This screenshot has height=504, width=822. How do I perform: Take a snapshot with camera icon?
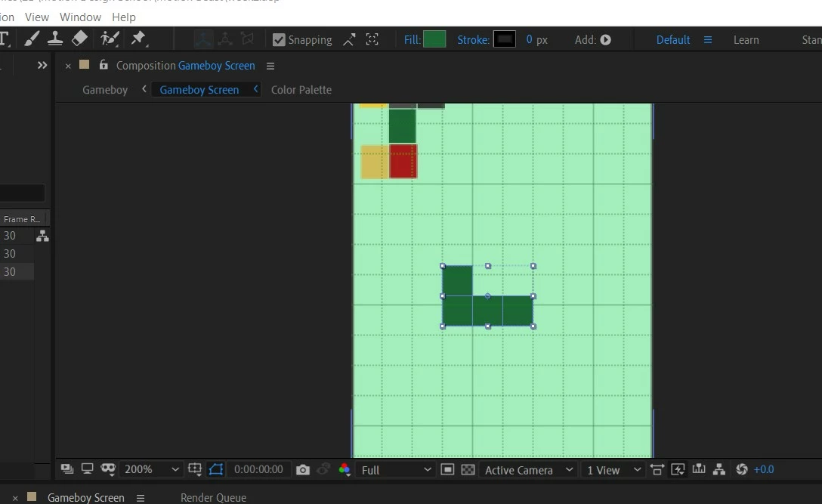click(302, 470)
